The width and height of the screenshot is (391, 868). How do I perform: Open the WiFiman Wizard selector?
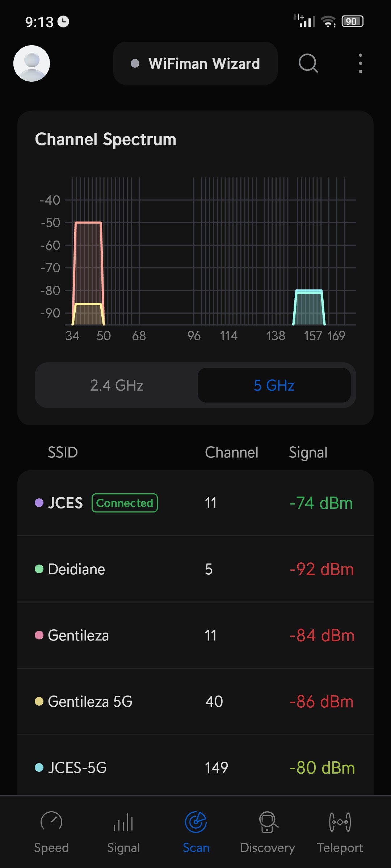[195, 63]
